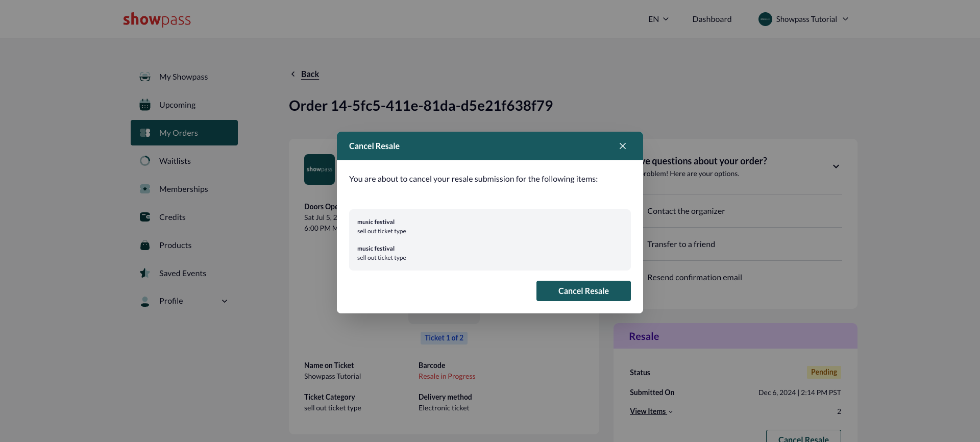This screenshot has height=442, width=980.
Task: Expand the Profile menu chevron
Action: 225,301
